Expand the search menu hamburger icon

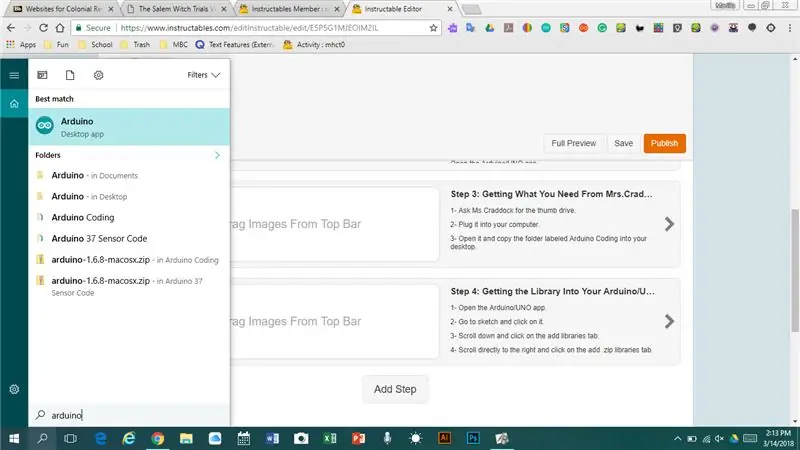tap(14, 76)
